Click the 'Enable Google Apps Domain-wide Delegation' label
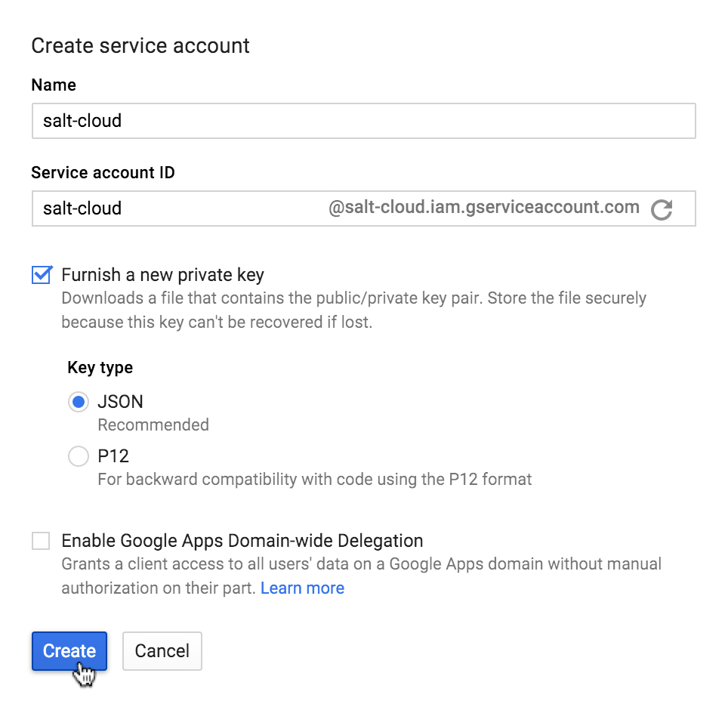 click(x=242, y=541)
